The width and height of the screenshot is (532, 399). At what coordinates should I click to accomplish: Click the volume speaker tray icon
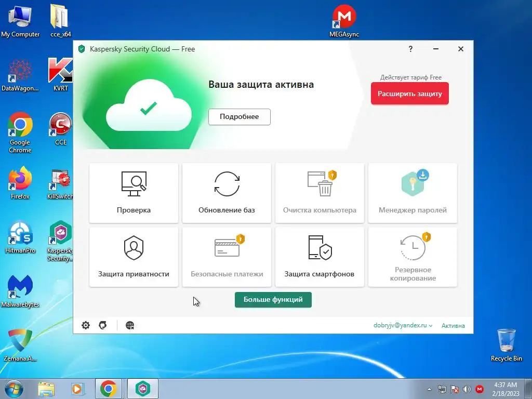467,389
